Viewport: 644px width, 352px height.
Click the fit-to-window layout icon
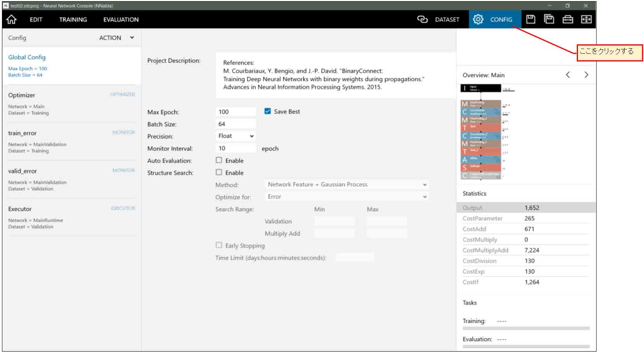586,19
